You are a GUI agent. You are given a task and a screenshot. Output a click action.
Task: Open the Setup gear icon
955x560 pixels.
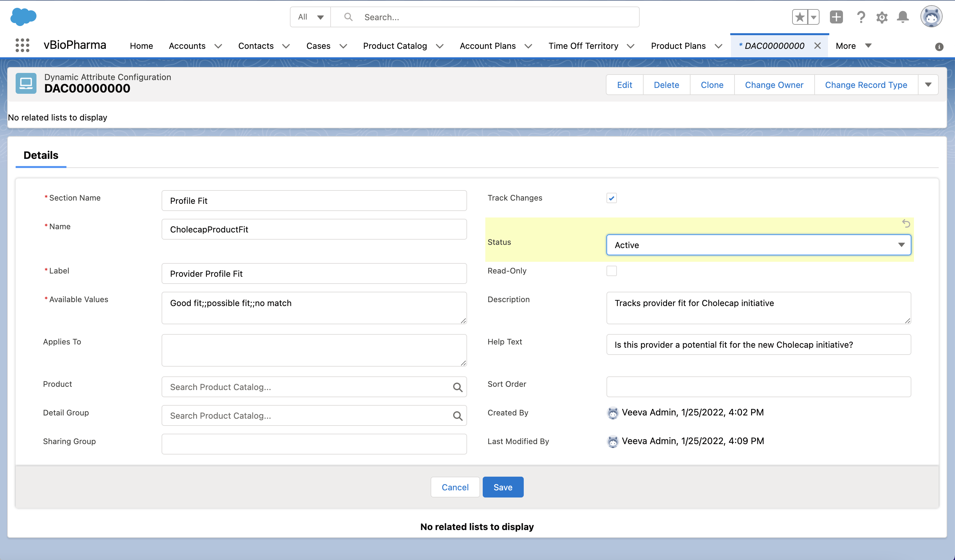pos(882,17)
